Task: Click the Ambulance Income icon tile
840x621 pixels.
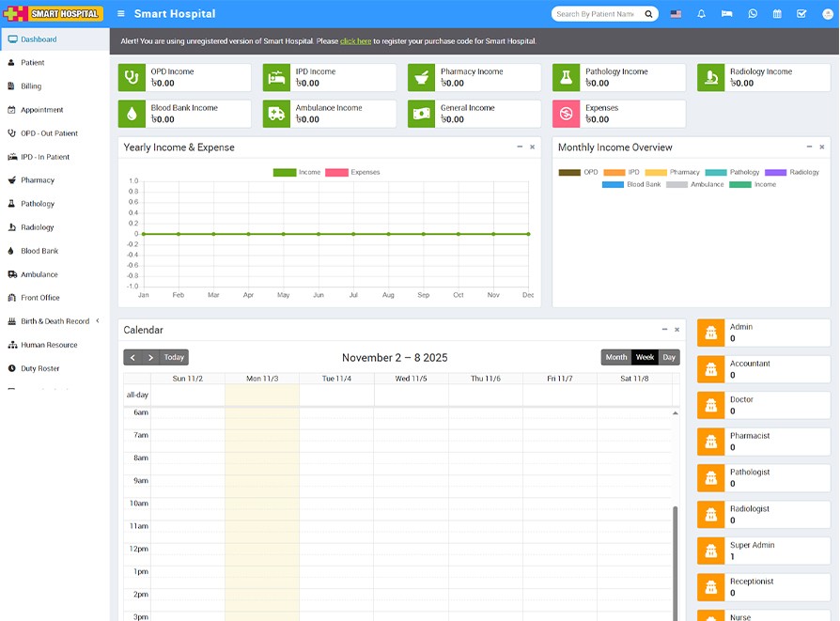Action: coord(276,114)
